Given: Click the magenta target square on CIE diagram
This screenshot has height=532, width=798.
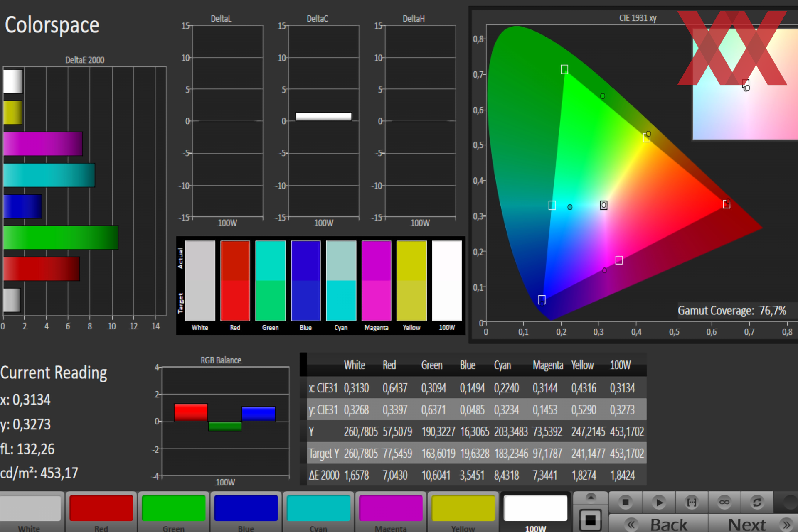Looking at the screenshot, I should pos(619,260).
